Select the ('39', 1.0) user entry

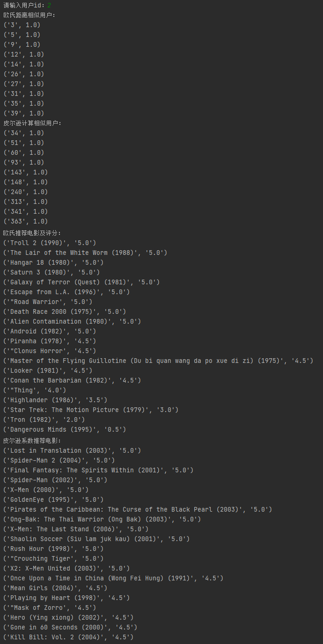click(23, 113)
